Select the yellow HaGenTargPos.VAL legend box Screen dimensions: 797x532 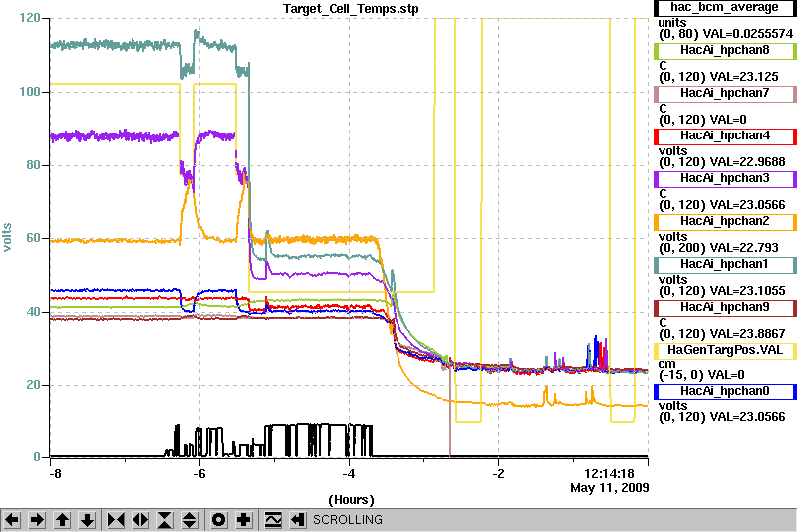coord(724,351)
